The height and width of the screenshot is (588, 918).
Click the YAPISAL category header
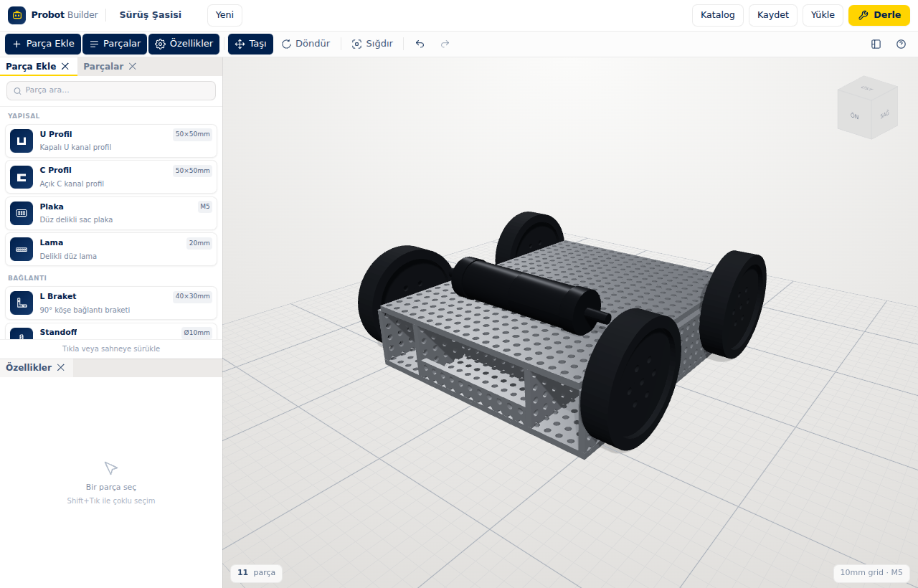click(x=24, y=116)
